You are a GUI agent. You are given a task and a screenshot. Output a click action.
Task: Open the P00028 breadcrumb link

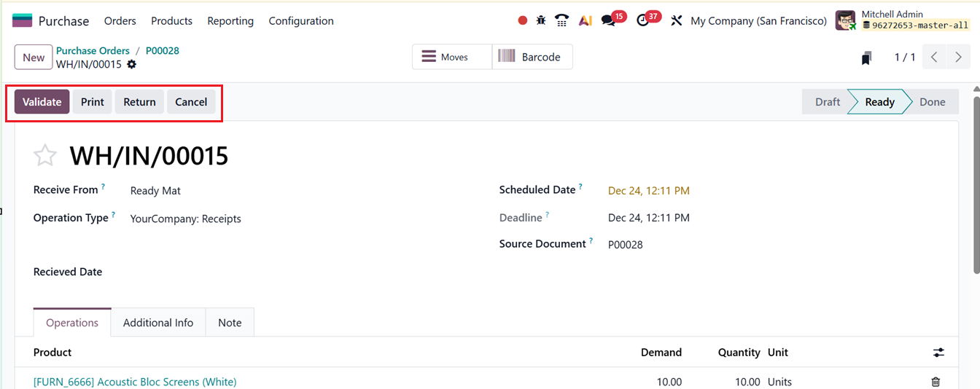[x=163, y=51]
